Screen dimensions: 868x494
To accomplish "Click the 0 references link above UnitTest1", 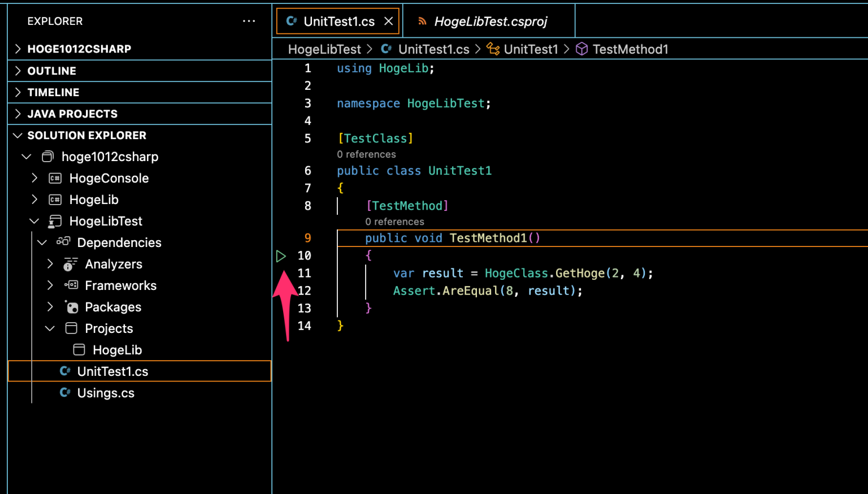I will (366, 154).
